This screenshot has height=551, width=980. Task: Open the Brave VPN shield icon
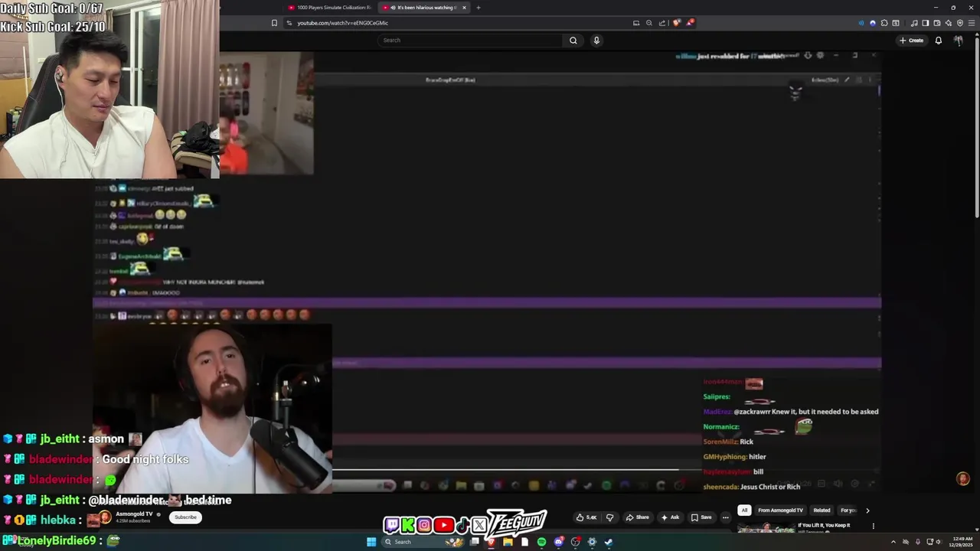[x=960, y=23]
